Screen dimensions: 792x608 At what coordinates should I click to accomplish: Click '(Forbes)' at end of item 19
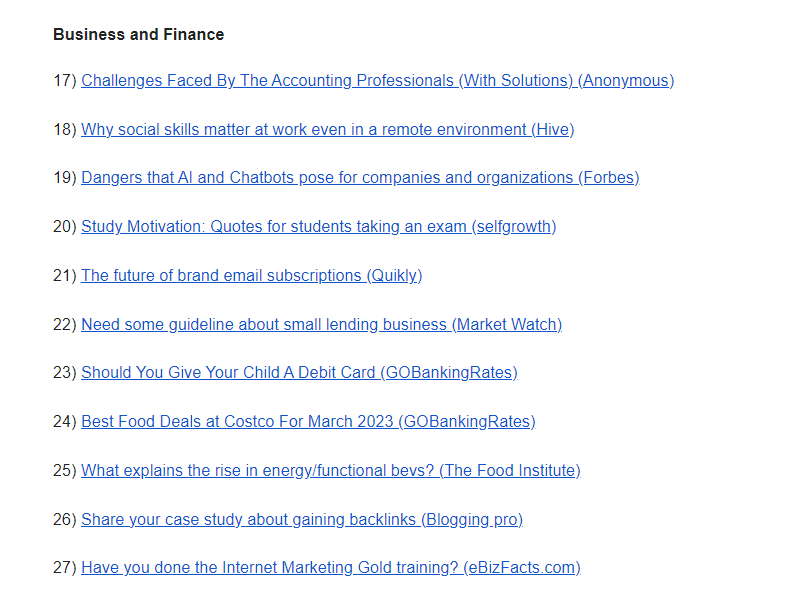[609, 178]
